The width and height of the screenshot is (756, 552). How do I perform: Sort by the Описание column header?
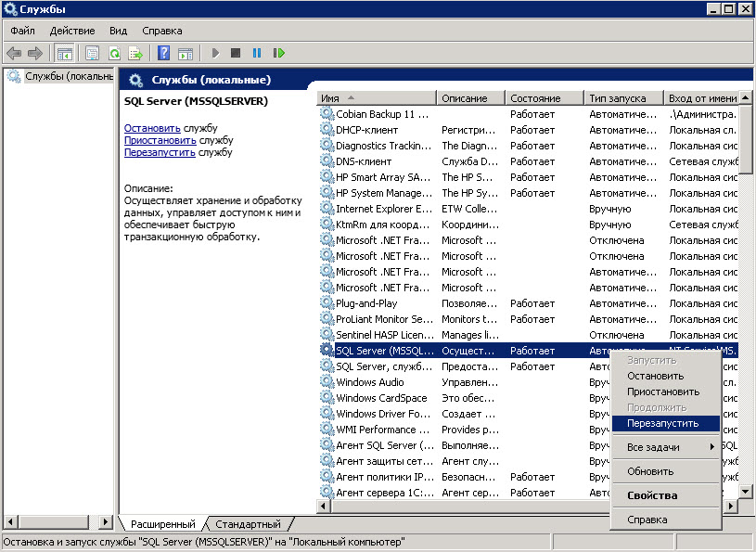[470, 97]
